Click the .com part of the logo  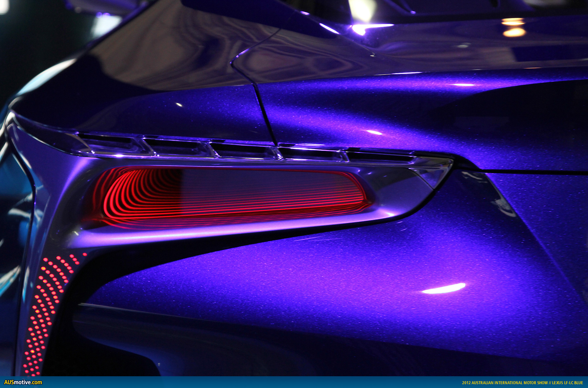pos(37,382)
